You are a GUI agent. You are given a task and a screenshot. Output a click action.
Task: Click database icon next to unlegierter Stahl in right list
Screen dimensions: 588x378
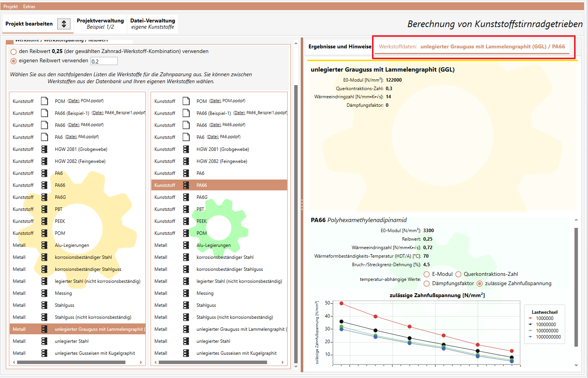(x=186, y=341)
